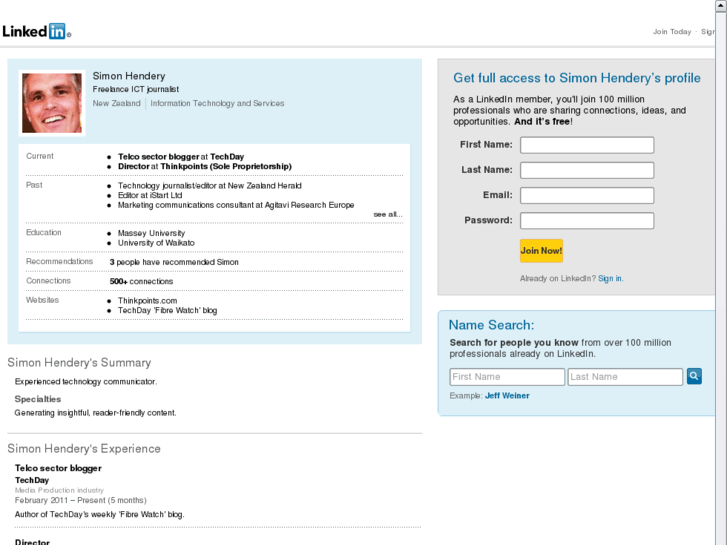Click 'Technology journalist/editor at New Zealand Herald'

coord(210,186)
